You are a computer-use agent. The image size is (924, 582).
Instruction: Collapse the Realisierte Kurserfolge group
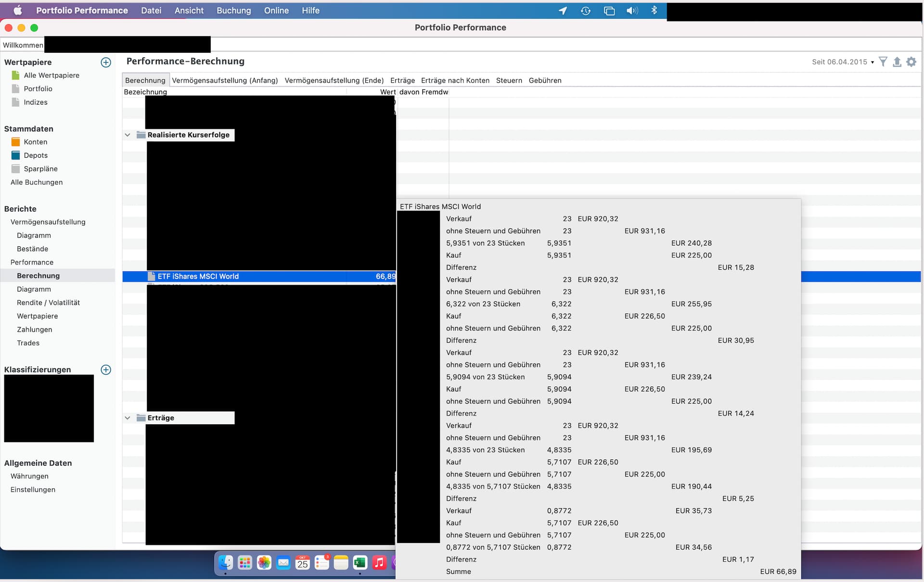pyautogui.click(x=128, y=135)
